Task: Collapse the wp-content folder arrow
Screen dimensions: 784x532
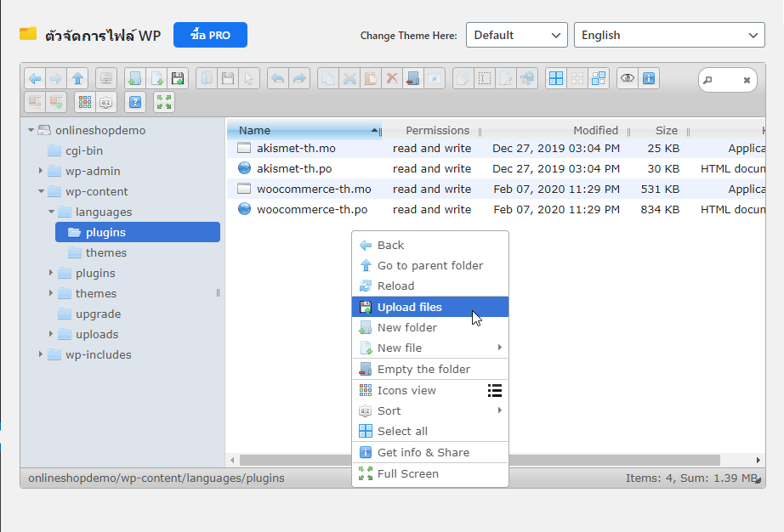Action: point(41,191)
